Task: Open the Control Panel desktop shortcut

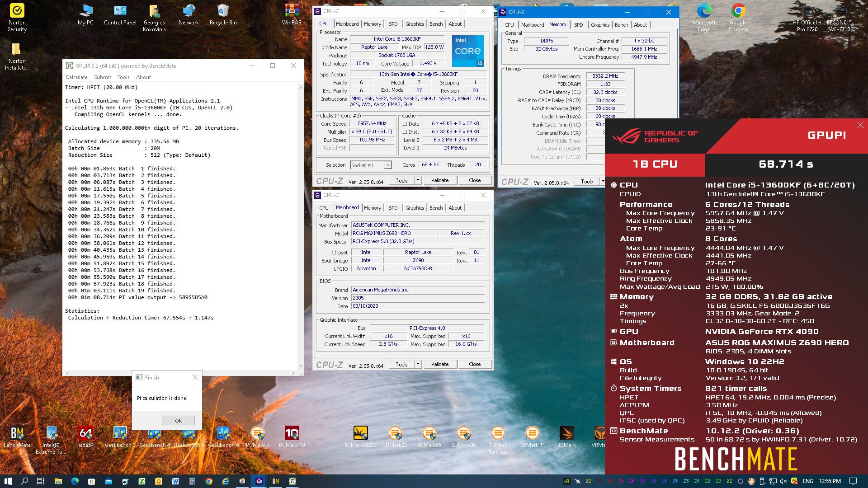Action: point(120,15)
